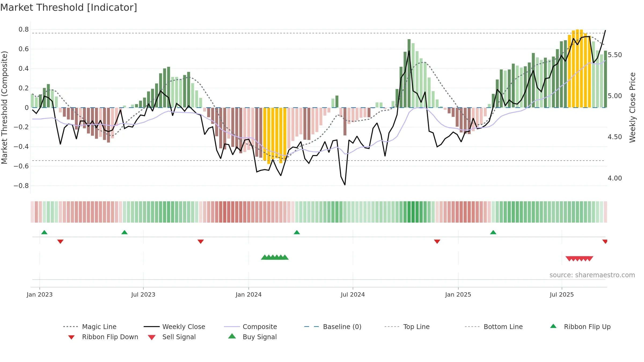Toggle the Top Line legend entry
This screenshot has width=644, height=362.
click(x=407, y=327)
